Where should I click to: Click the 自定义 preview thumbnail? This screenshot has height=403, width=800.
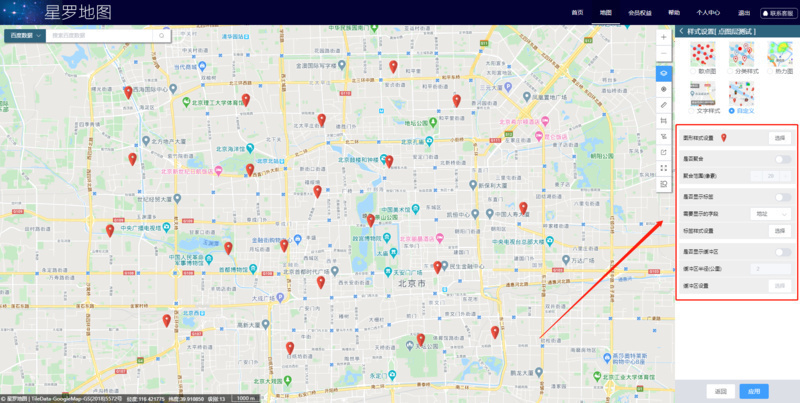coord(741,93)
